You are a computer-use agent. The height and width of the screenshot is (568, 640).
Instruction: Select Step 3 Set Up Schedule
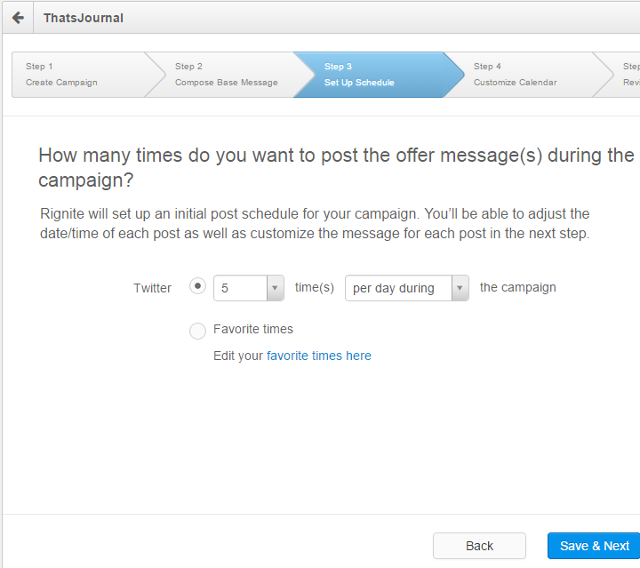(370, 74)
